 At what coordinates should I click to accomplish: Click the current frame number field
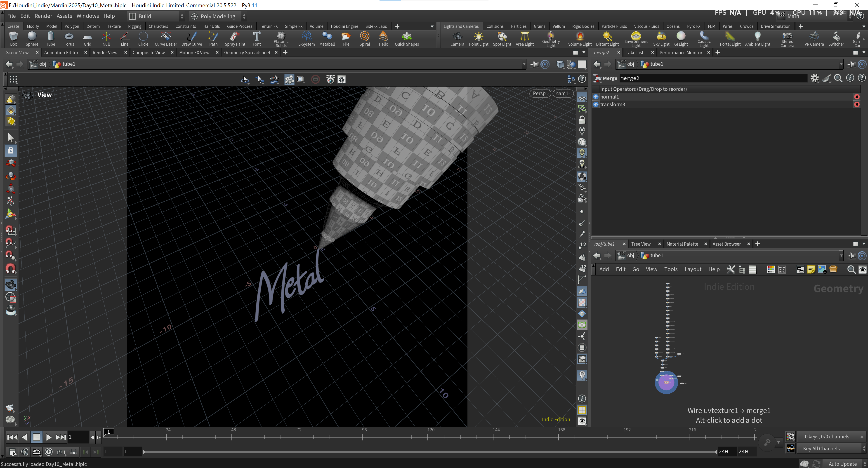pos(78,437)
